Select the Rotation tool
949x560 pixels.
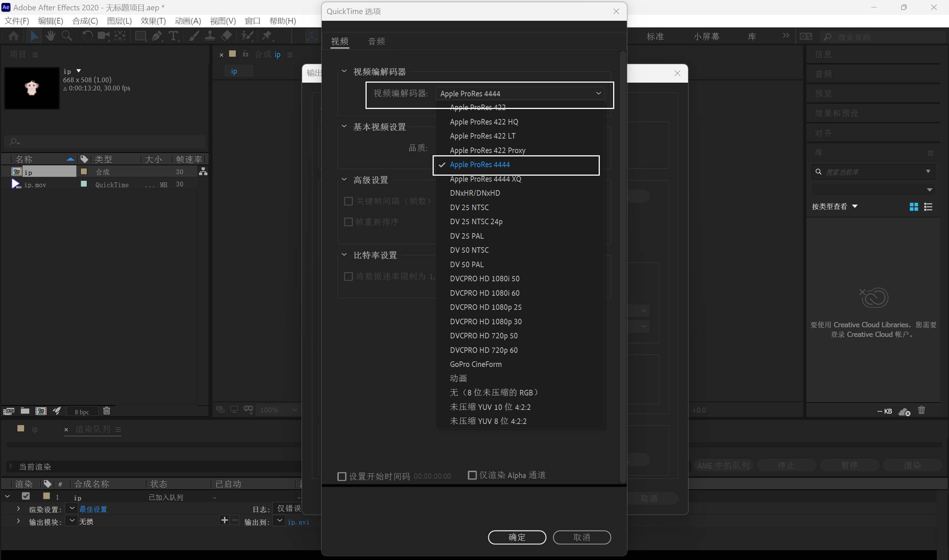(87, 36)
